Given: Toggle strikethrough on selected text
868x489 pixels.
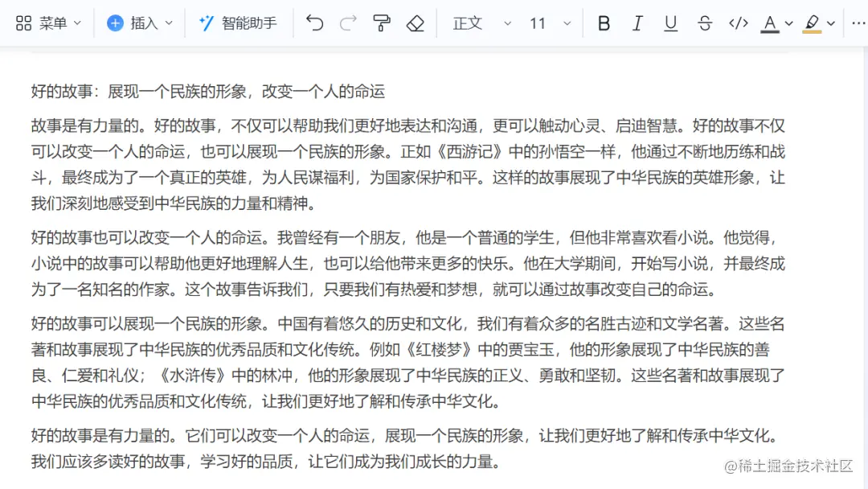Looking at the screenshot, I should [705, 23].
